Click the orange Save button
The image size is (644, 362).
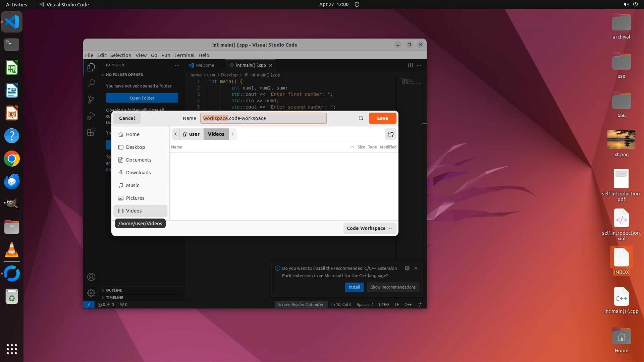tap(382, 118)
